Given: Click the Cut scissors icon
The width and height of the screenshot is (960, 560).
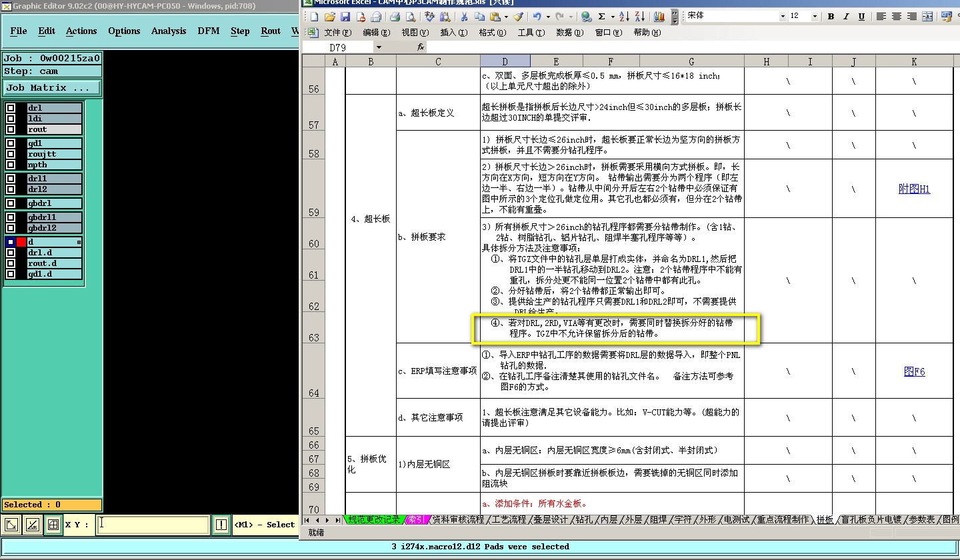Looking at the screenshot, I should point(464,17).
